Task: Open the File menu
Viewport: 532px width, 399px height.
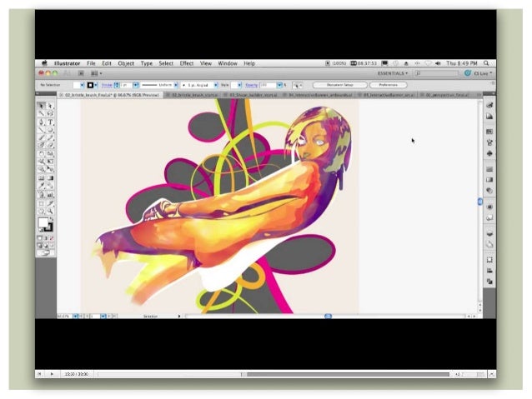Action: (91, 63)
